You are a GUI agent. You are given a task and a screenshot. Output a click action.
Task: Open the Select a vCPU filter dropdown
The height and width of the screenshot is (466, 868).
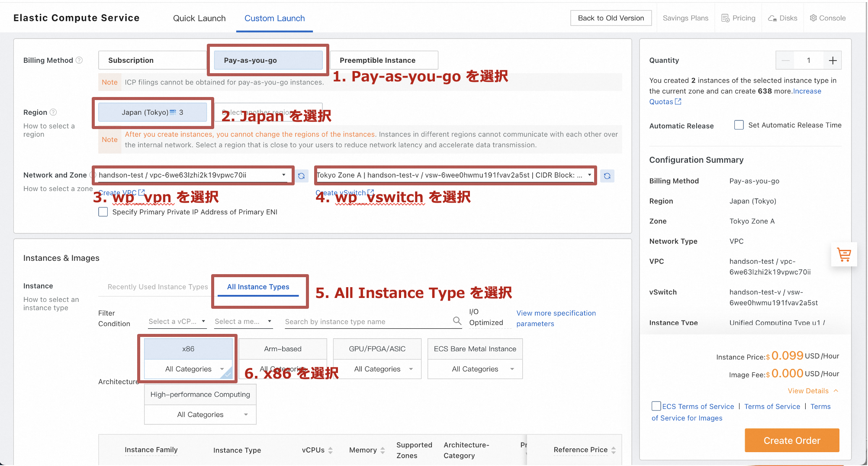[177, 321]
